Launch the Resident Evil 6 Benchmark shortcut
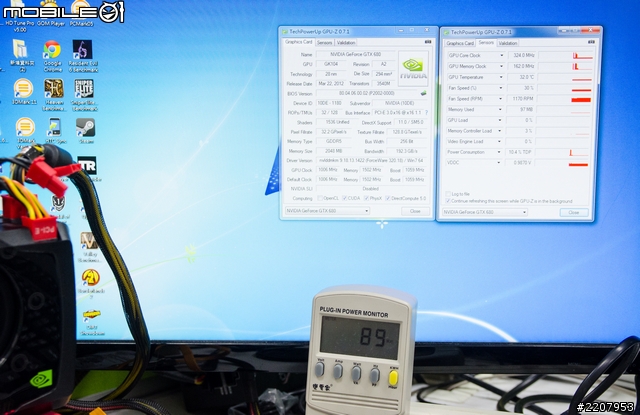The image size is (640, 415). [83, 56]
